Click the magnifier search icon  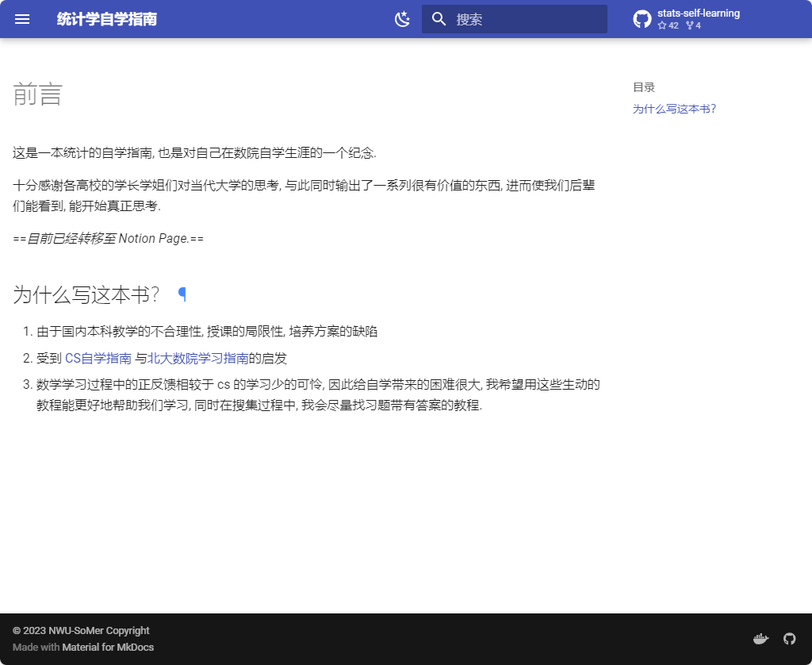click(x=439, y=19)
